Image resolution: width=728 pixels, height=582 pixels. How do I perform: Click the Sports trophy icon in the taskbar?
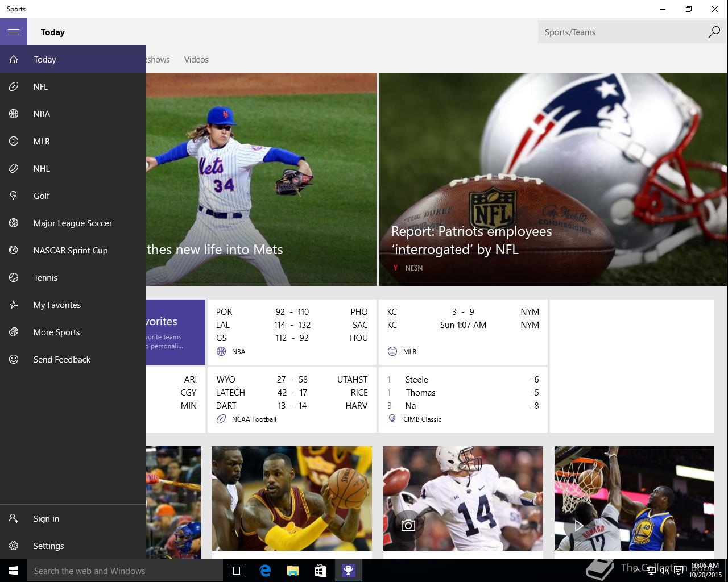pyautogui.click(x=349, y=571)
